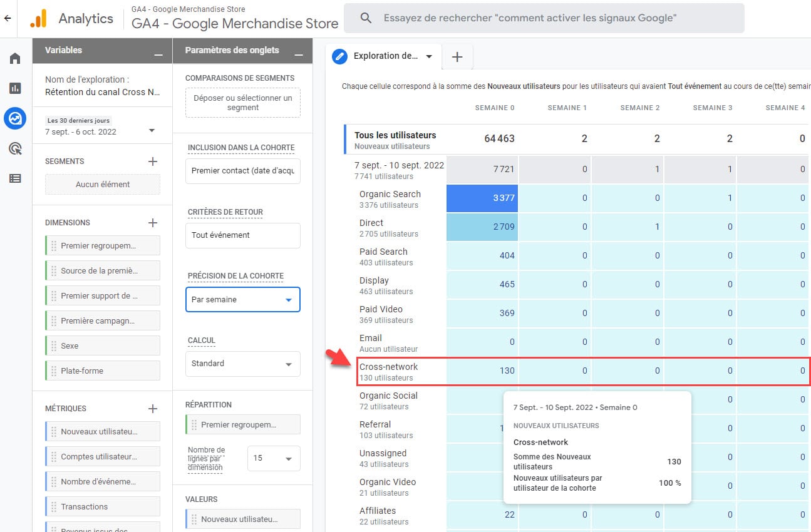Viewport: 811px width, 532px height.
Task: Grab handle of Plate-forme dimension
Action: pos(54,371)
